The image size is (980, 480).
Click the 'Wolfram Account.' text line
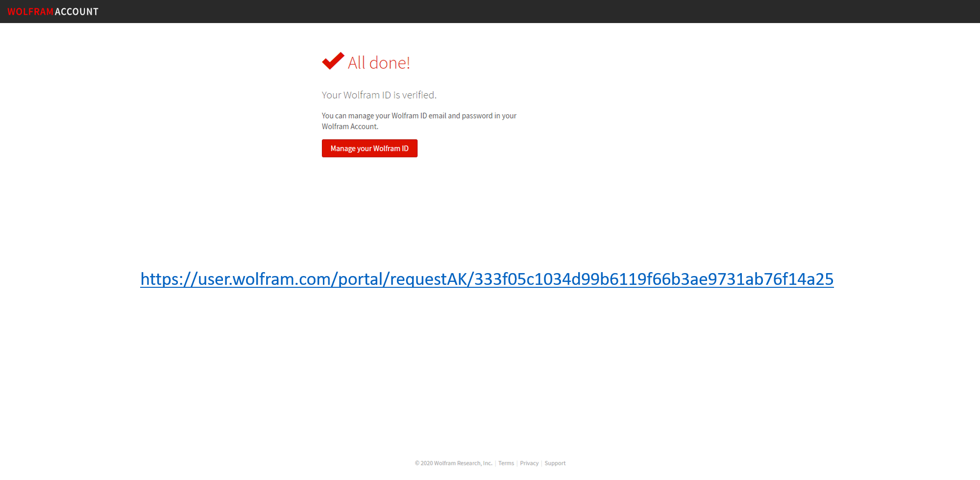[350, 126]
